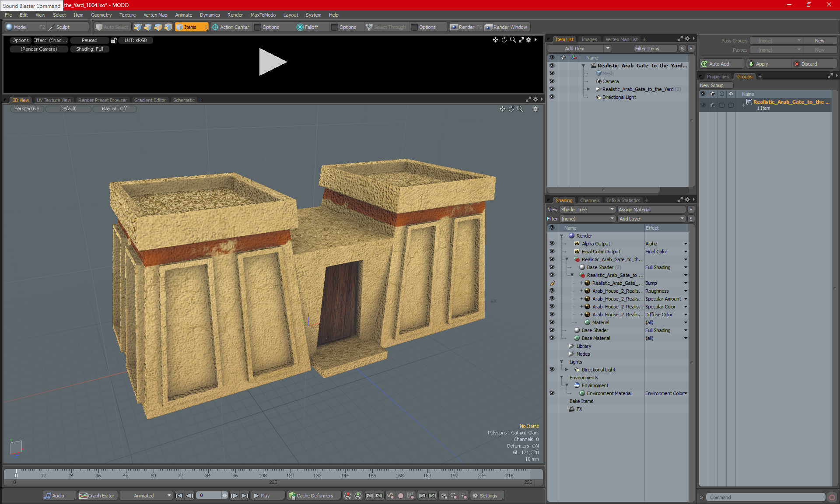Image resolution: width=840 pixels, height=504 pixels.
Task: Click 3D viewport zoom icon
Action: pos(520,109)
